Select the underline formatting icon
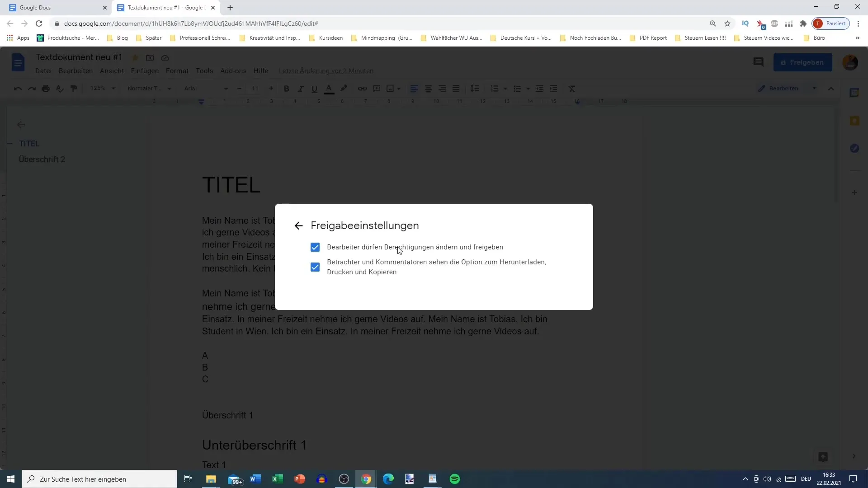Viewport: 868px width, 488px height. (314, 89)
